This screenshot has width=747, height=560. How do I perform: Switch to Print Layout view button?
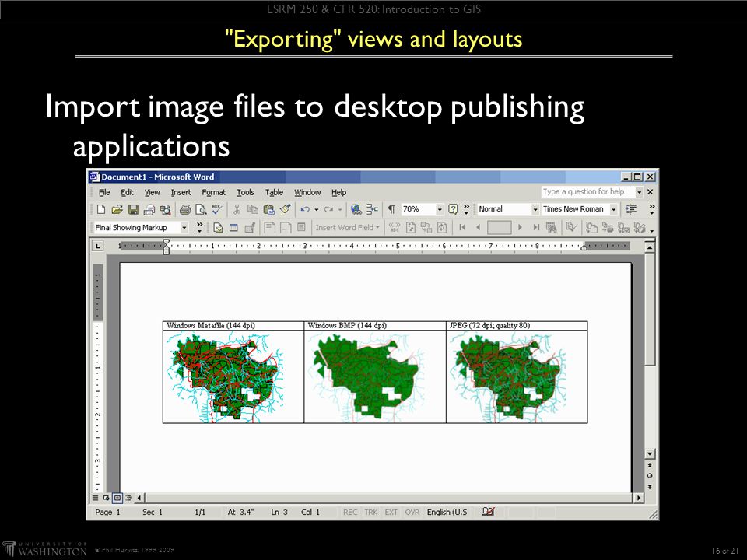point(117,498)
